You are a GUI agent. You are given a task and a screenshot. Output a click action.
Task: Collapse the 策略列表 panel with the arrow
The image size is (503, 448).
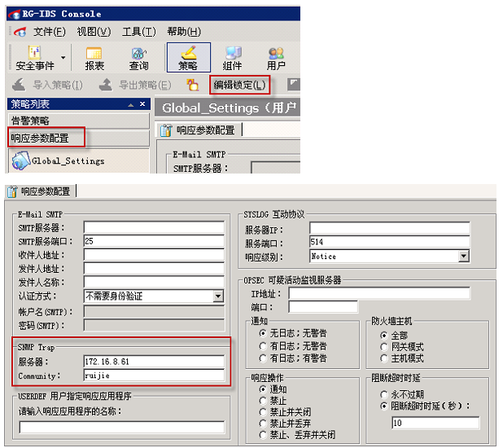tap(130, 105)
